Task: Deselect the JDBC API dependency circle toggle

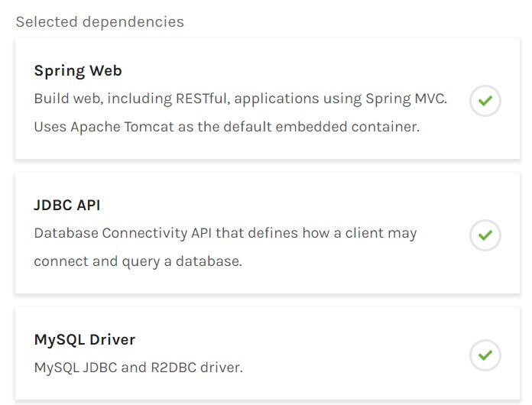Action: [x=485, y=235]
